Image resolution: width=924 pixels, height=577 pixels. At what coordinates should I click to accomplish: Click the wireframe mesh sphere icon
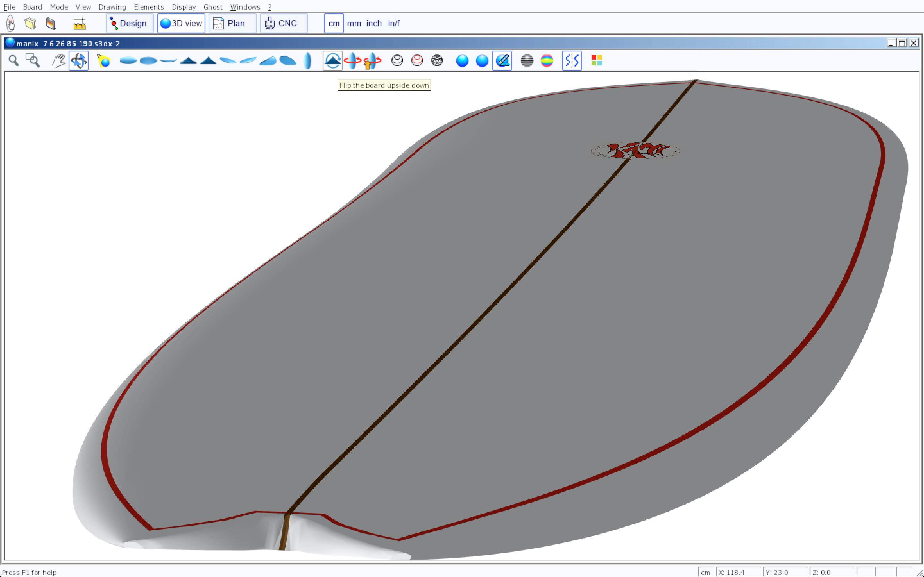[437, 61]
